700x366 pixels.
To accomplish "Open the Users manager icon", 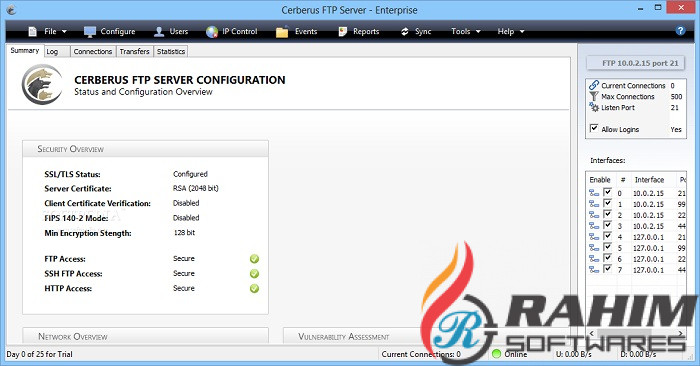I will tap(159, 32).
